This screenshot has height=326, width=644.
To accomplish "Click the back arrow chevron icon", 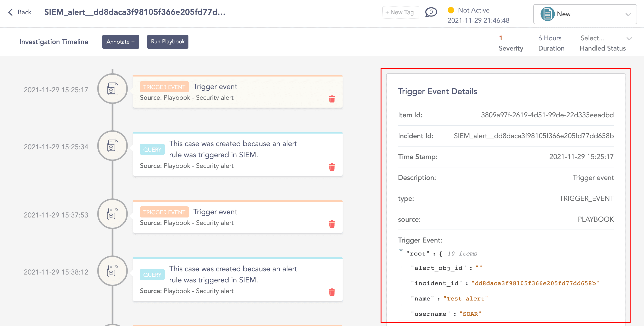I will tap(10, 12).
